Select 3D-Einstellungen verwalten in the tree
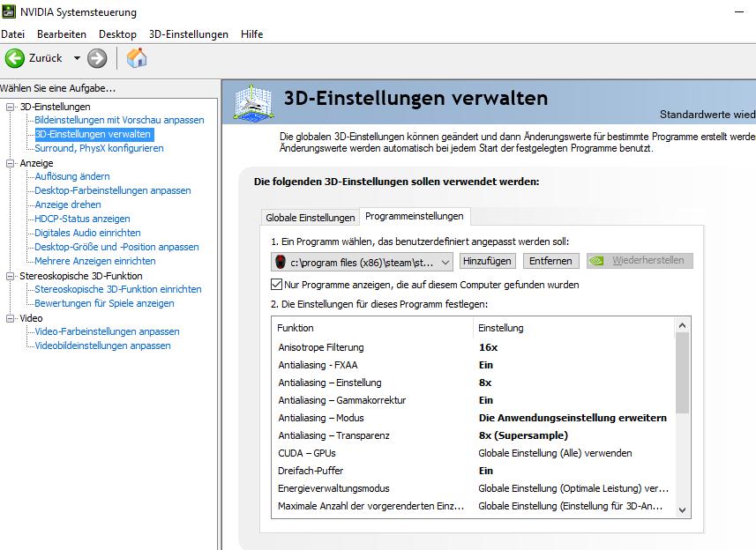The height and width of the screenshot is (550, 756). pos(94,134)
